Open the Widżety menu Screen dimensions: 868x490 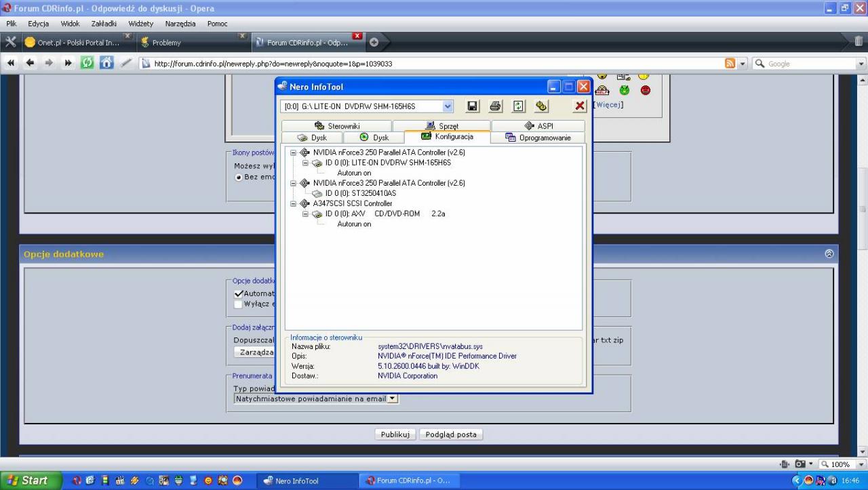coord(141,24)
